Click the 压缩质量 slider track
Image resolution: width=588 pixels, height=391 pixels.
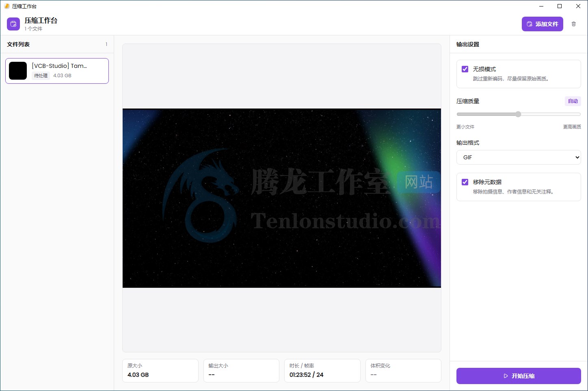click(519, 114)
